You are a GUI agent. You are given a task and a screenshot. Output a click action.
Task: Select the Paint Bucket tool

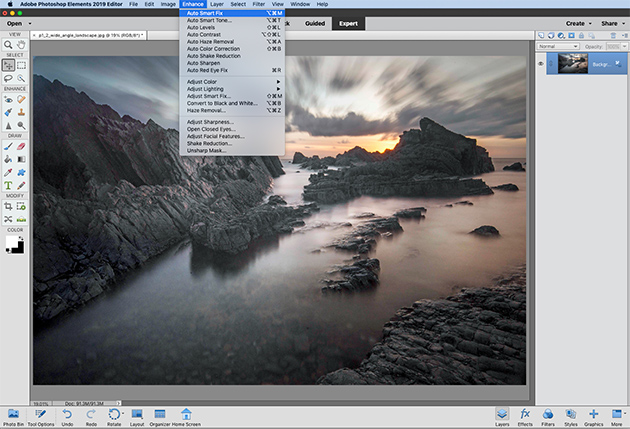point(8,159)
